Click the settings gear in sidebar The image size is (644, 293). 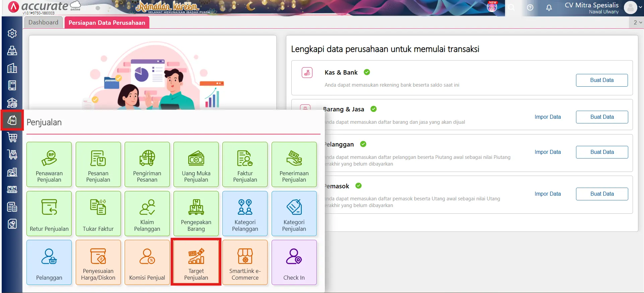tap(12, 33)
